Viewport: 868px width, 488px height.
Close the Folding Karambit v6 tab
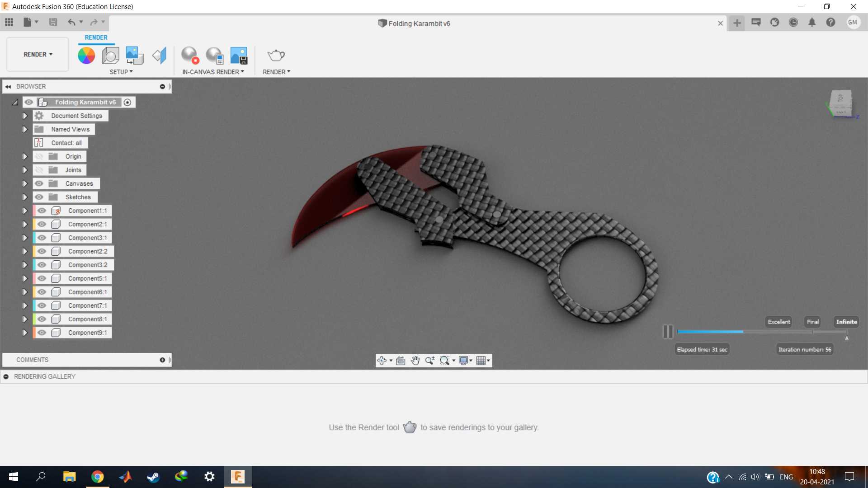click(x=721, y=23)
